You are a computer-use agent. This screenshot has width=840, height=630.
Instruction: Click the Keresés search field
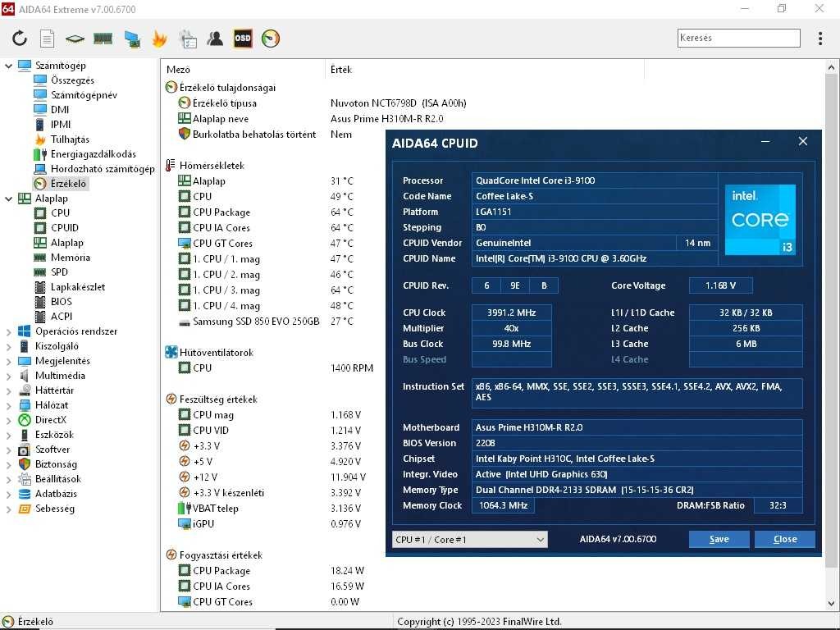(739, 38)
